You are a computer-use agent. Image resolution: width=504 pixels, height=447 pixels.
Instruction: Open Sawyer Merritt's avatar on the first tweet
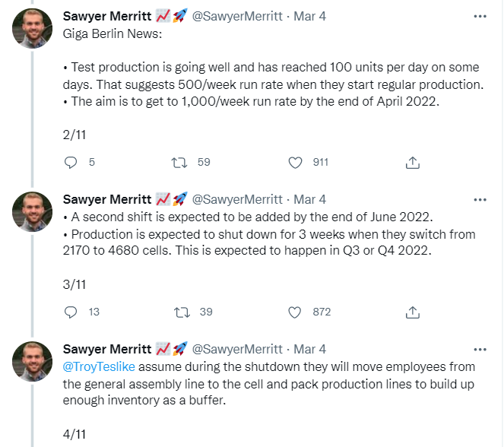click(x=32, y=28)
